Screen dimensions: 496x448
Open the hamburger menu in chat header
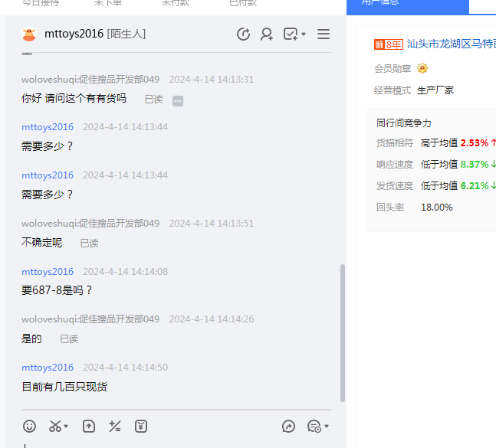(x=324, y=34)
